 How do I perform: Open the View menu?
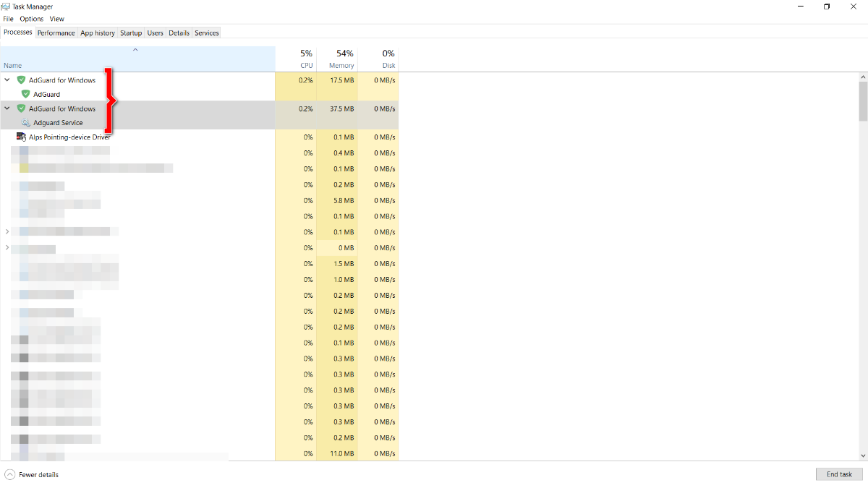pos(56,19)
